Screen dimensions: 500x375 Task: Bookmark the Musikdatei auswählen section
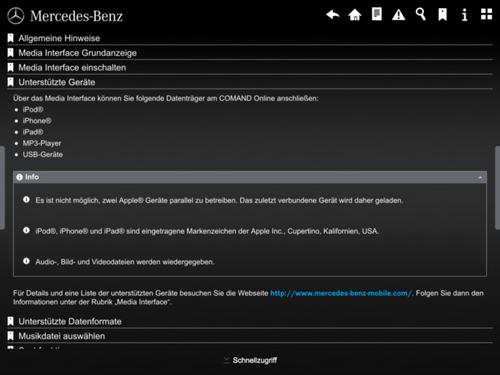(11, 336)
